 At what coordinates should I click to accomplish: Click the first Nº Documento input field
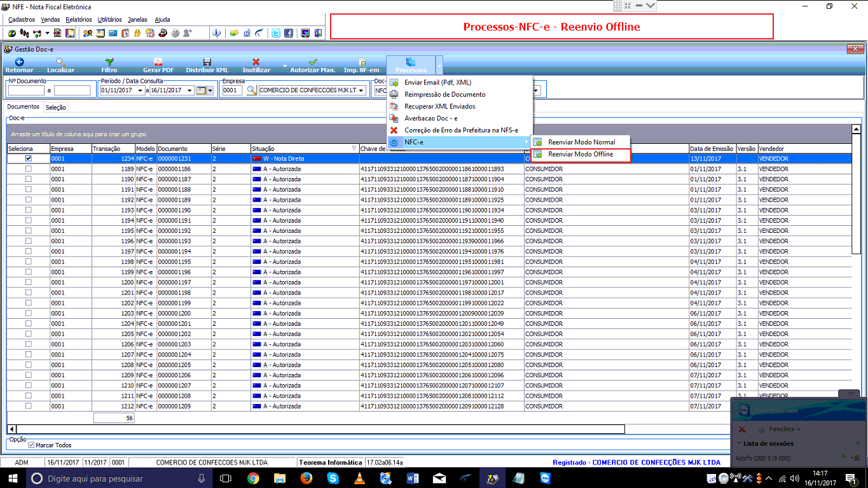coord(26,91)
